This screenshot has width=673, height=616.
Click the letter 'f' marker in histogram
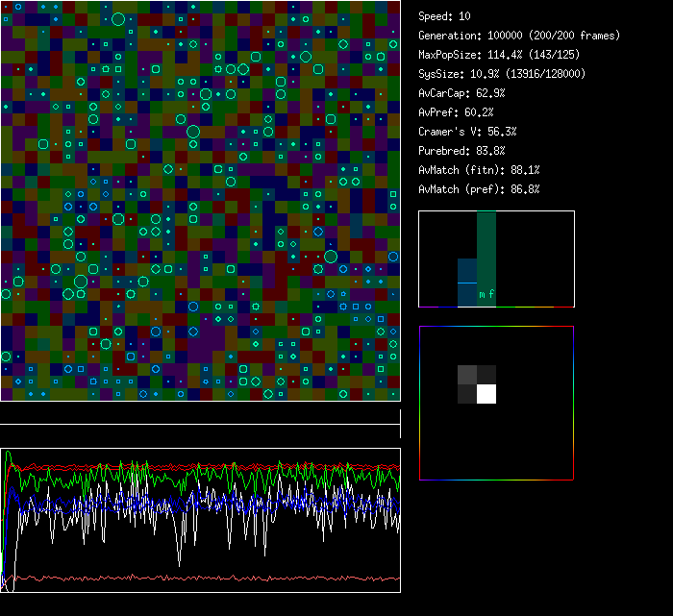tap(491, 295)
